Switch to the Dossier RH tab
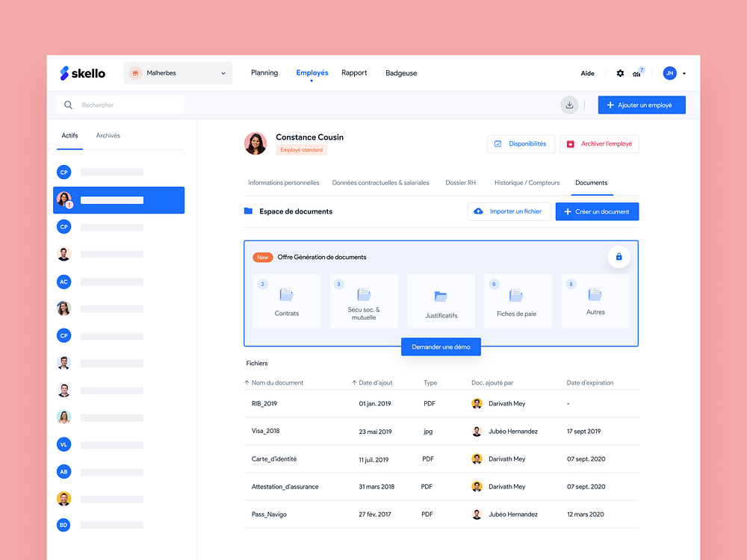 (x=461, y=182)
